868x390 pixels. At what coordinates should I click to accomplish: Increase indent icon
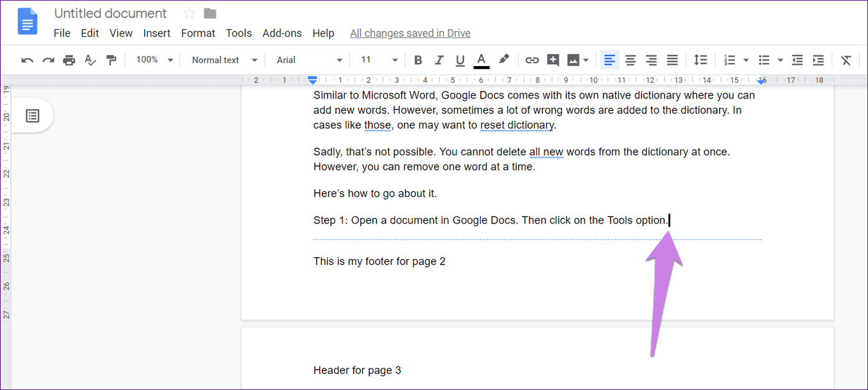pos(818,60)
